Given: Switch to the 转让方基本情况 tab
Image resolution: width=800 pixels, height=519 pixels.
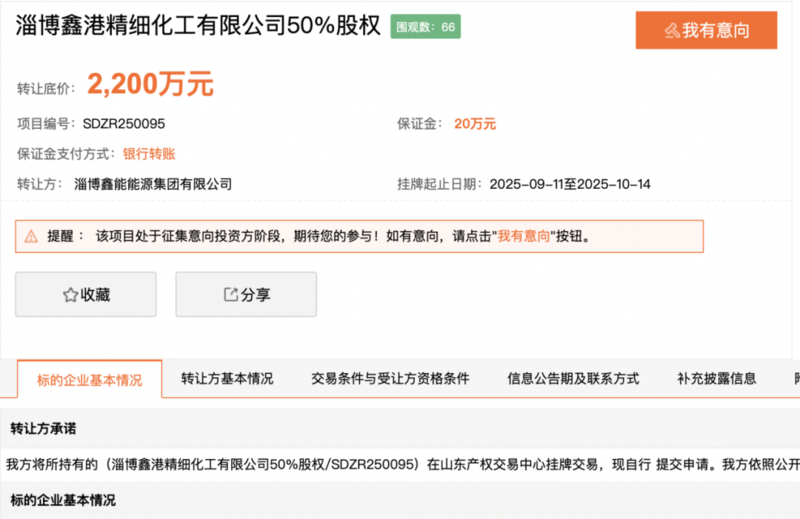Looking at the screenshot, I should pyautogui.click(x=227, y=379).
